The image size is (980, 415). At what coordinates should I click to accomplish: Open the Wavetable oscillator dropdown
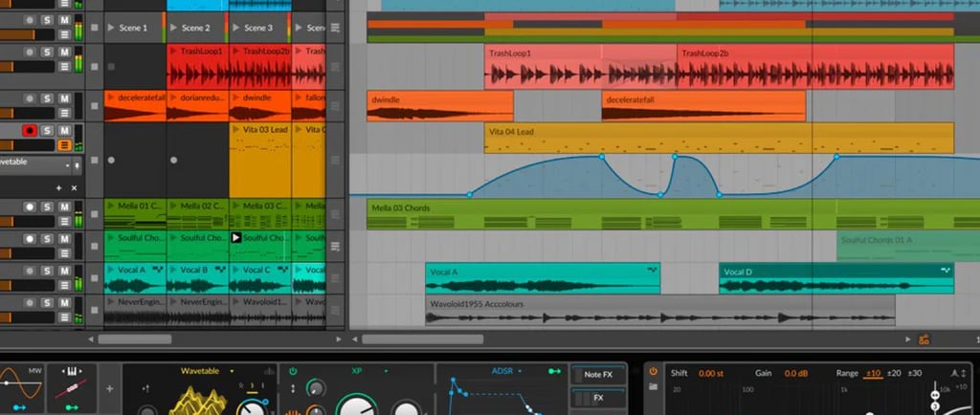(232, 371)
